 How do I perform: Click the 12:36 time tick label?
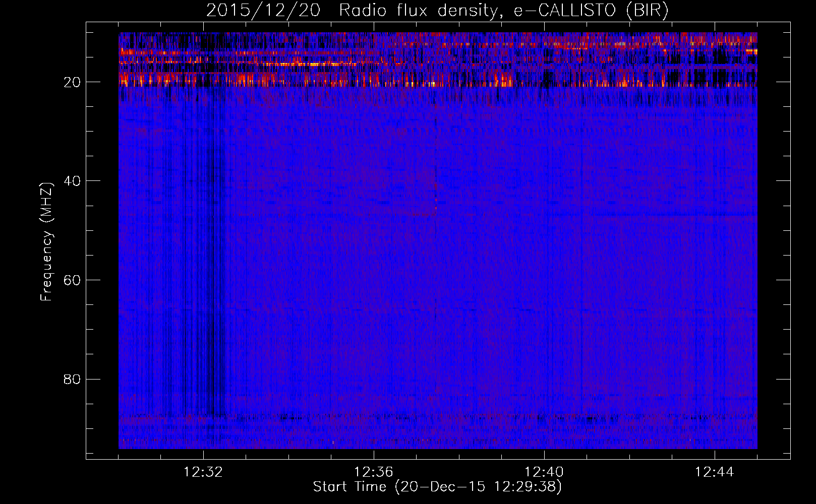point(374,472)
